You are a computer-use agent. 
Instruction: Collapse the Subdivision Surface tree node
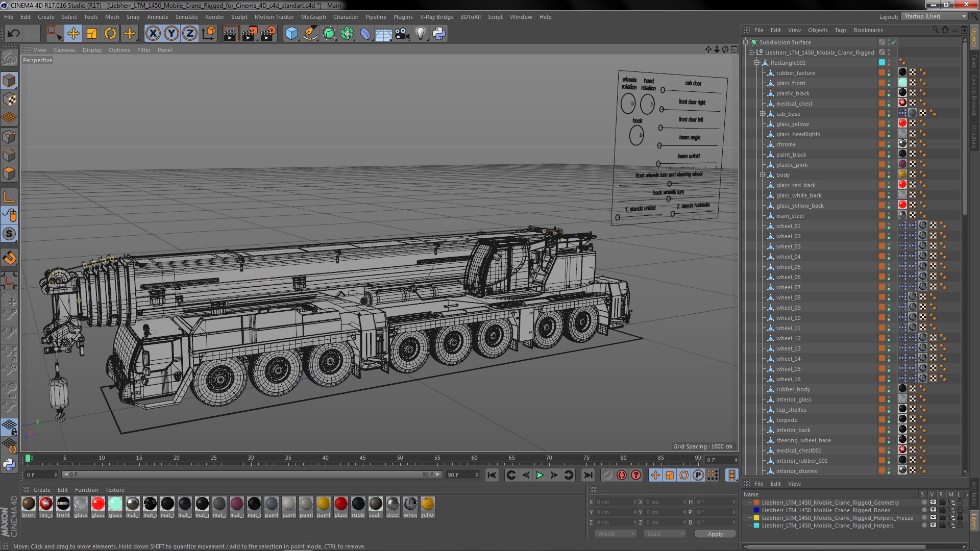[x=746, y=42]
